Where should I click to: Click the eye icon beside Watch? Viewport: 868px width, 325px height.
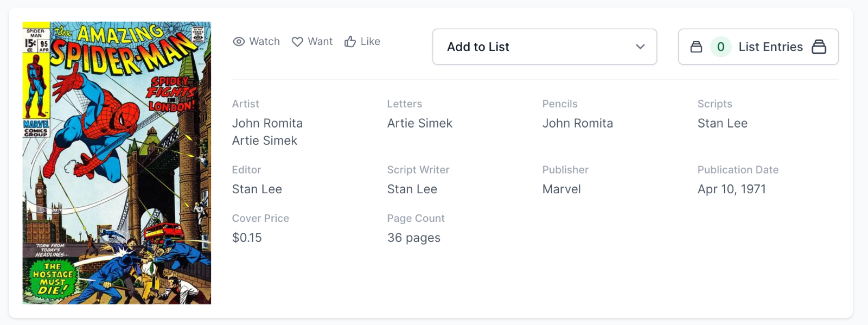[x=239, y=42]
